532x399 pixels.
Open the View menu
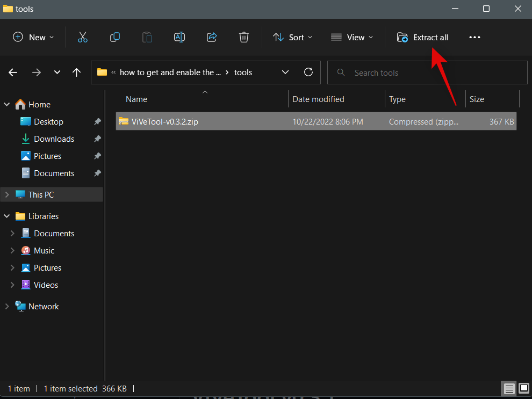point(352,37)
